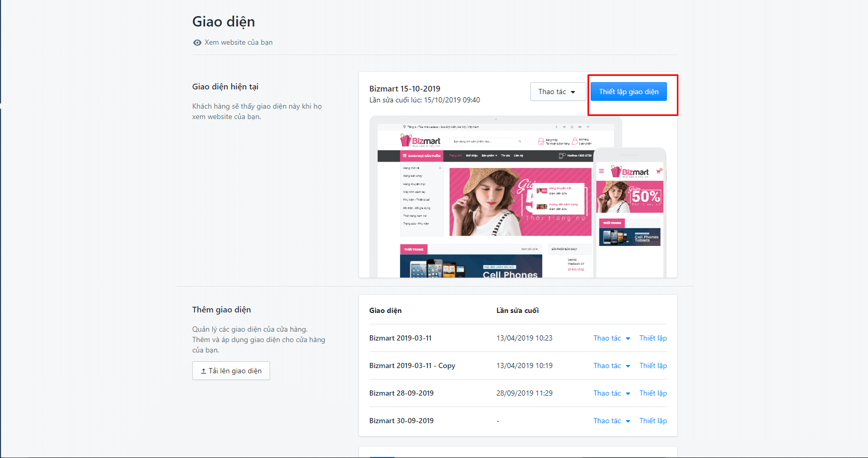The height and width of the screenshot is (458, 868).
Task: Click the Bizmart 15-10-2019 current theme title
Action: click(405, 89)
